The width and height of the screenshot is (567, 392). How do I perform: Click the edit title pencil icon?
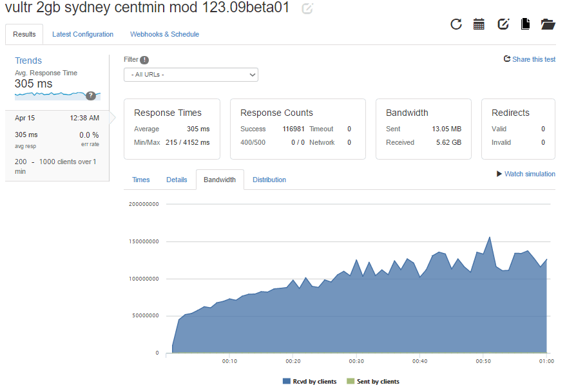(x=307, y=8)
